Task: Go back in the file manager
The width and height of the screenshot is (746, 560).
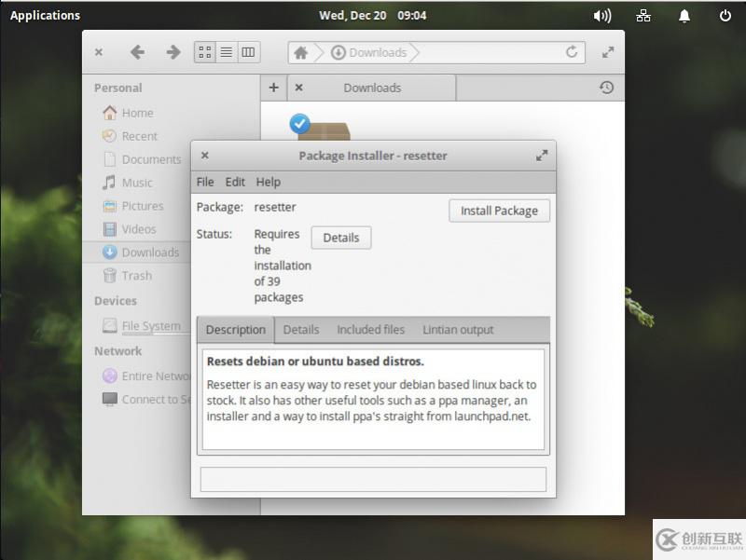Action: pos(137,52)
